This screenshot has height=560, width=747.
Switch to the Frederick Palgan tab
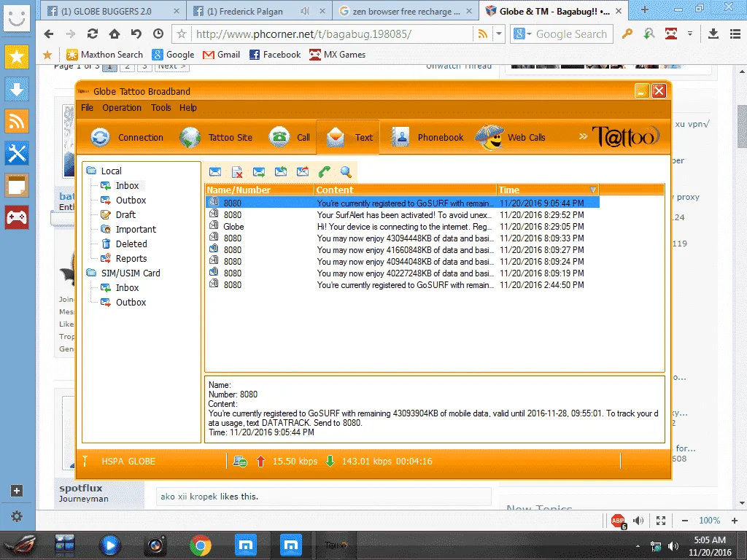(258, 11)
